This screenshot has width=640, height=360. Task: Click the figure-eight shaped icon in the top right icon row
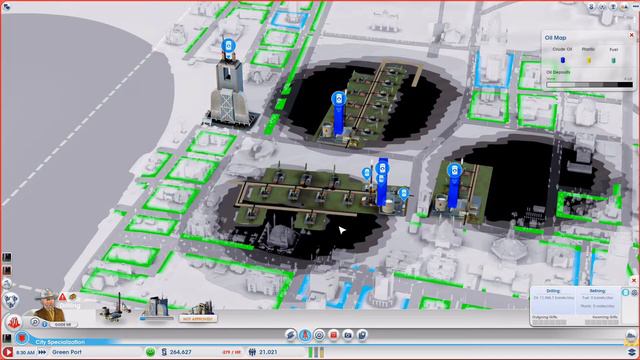pos(592,7)
